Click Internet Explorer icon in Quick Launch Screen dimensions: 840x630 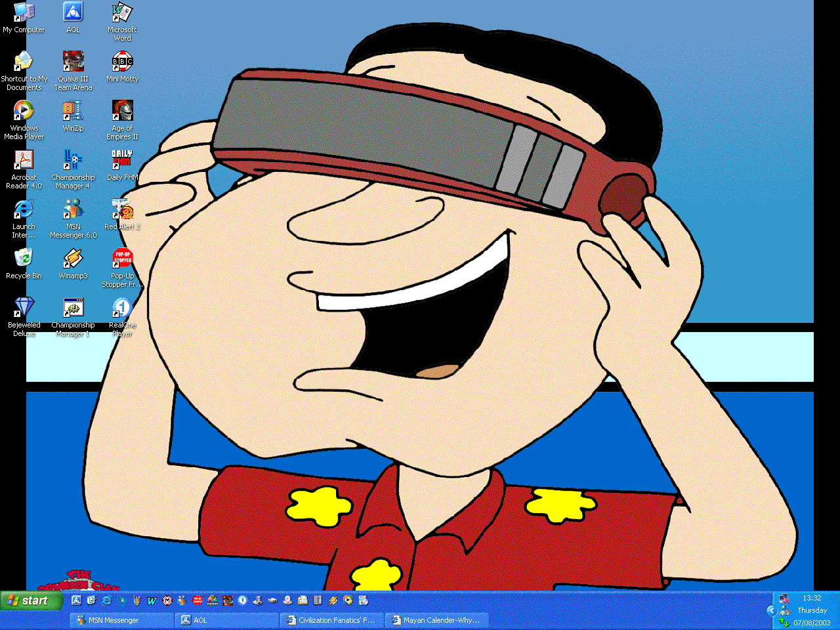tap(106, 600)
